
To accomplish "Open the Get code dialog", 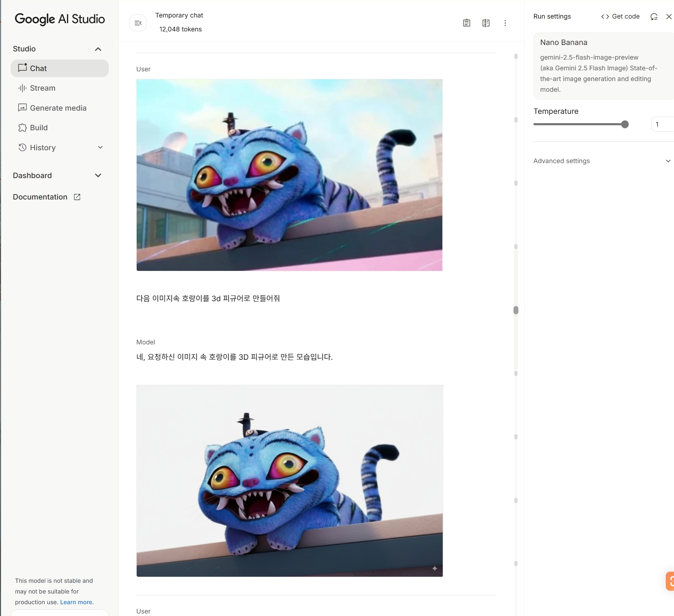I will (620, 16).
